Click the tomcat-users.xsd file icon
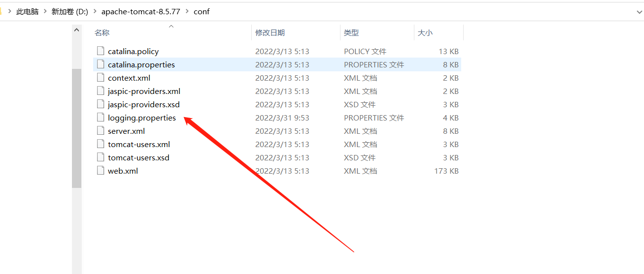The width and height of the screenshot is (644, 274). coord(101,157)
